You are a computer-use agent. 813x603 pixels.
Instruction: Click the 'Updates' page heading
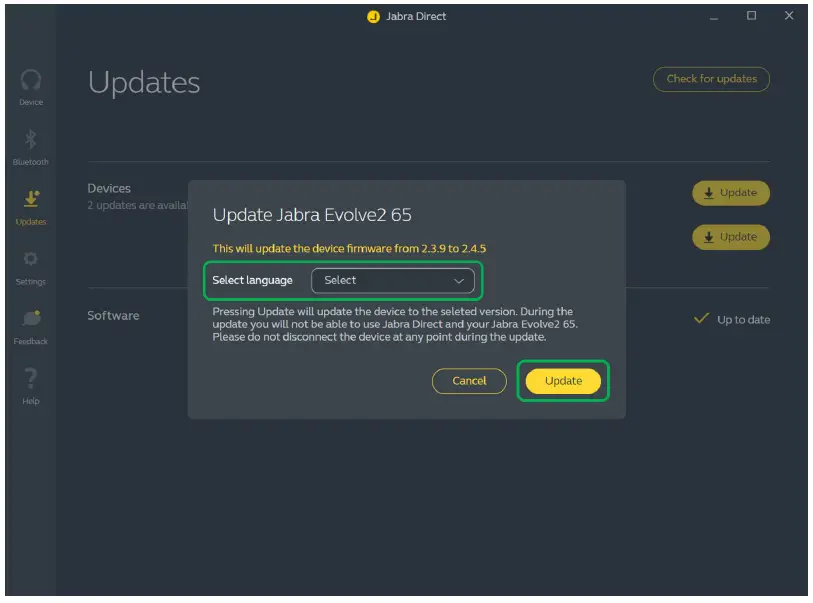(144, 82)
